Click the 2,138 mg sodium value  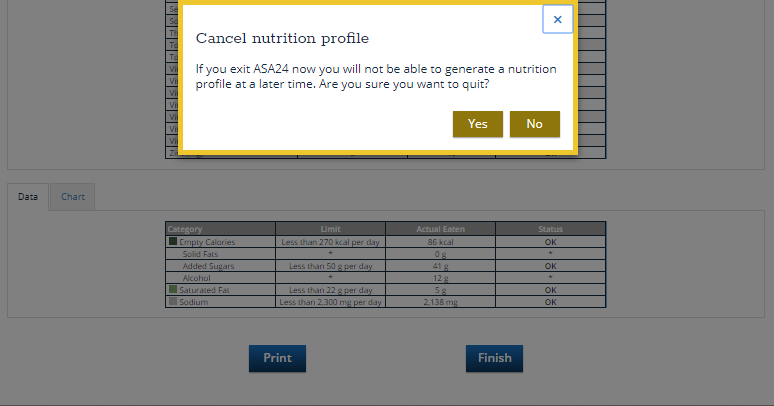440,302
